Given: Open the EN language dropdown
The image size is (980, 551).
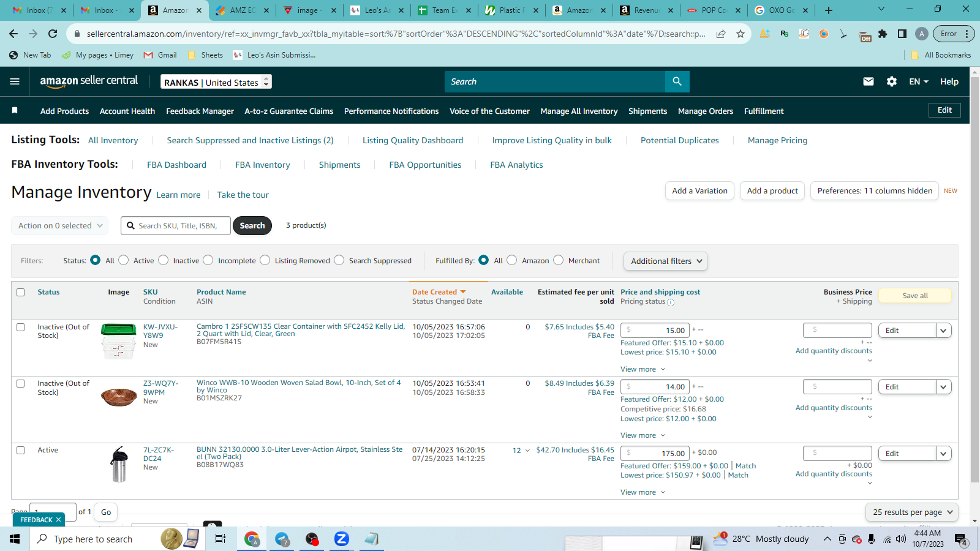Looking at the screenshot, I should (x=919, y=81).
